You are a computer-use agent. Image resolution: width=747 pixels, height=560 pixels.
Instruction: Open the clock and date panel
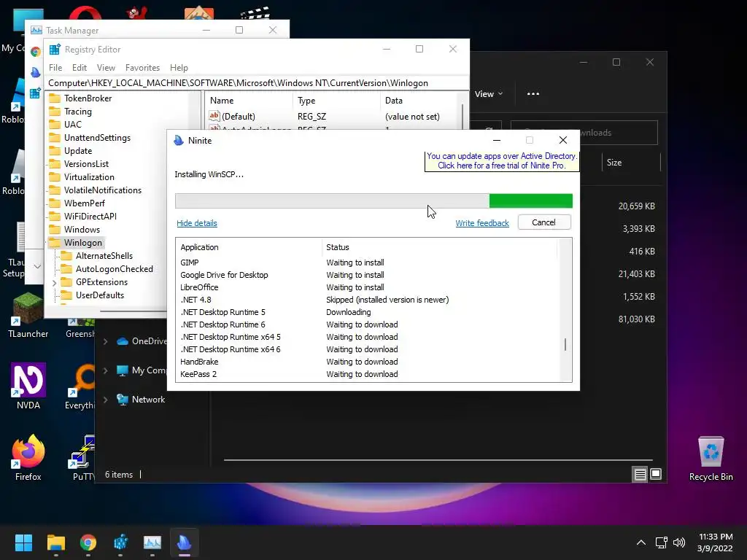(x=715, y=542)
